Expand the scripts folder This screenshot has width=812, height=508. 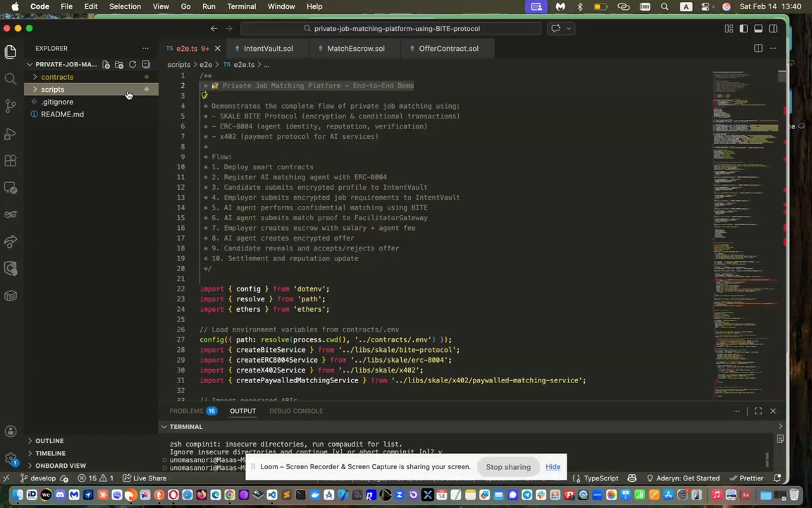coord(91,89)
